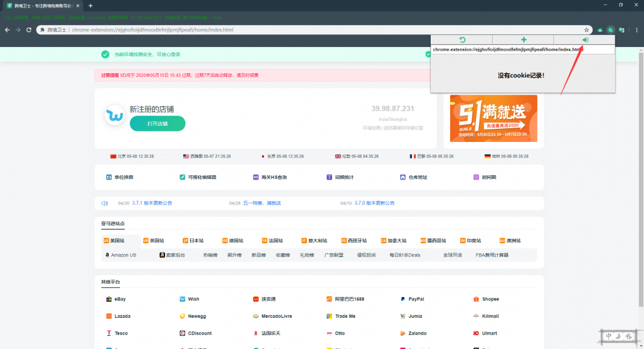Select the 墨西哥站 Amazon tab
This screenshot has width=644, height=349.
point(433,240)
